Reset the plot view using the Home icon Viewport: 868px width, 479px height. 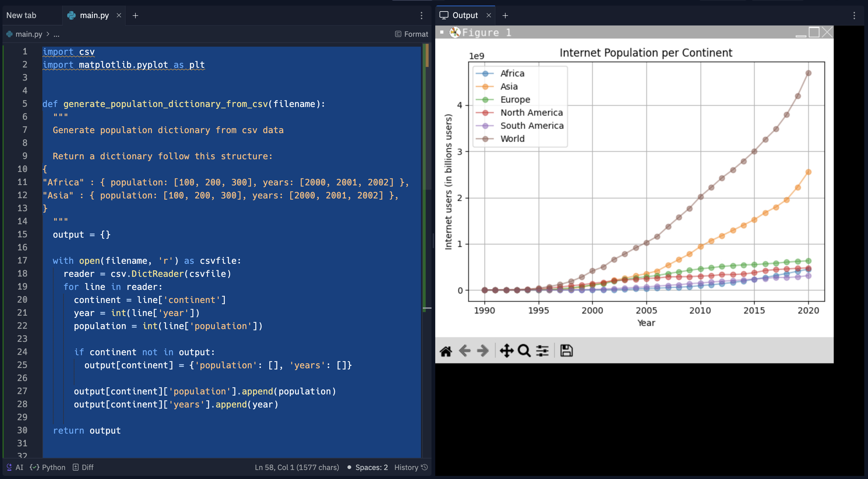446,351
